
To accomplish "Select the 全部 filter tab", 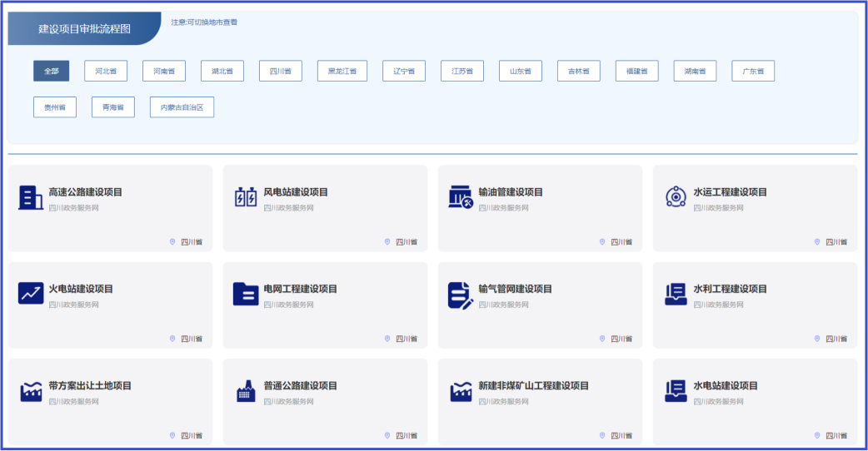I will (52, 71).
